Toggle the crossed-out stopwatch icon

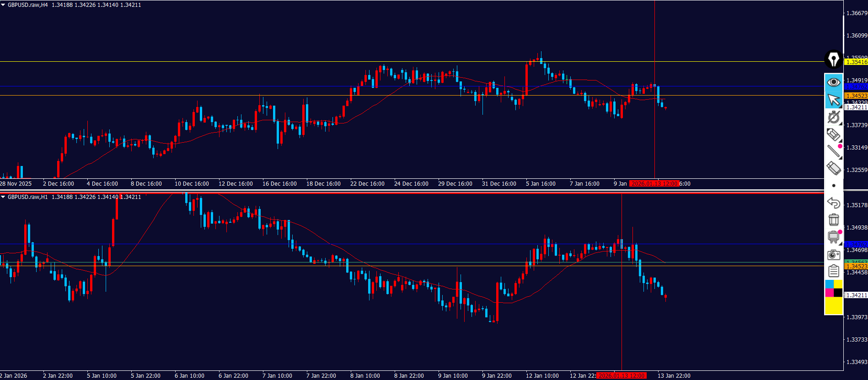pos(833,118)
